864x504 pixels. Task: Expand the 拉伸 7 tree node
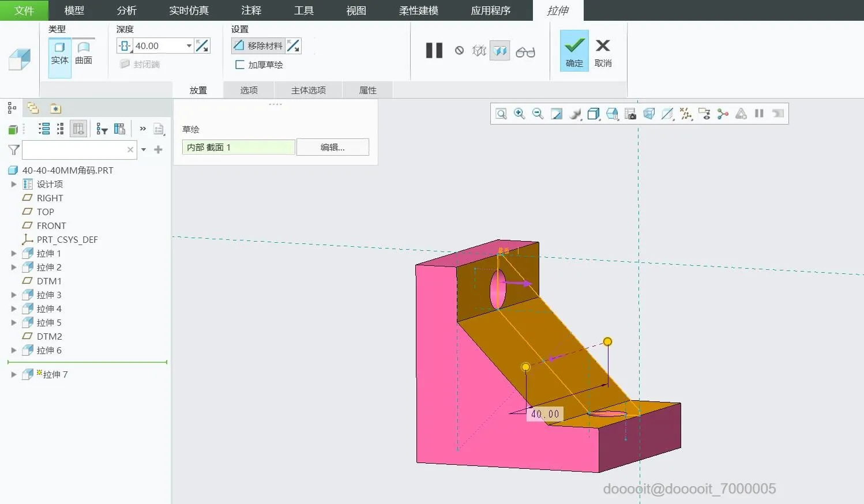14,375
